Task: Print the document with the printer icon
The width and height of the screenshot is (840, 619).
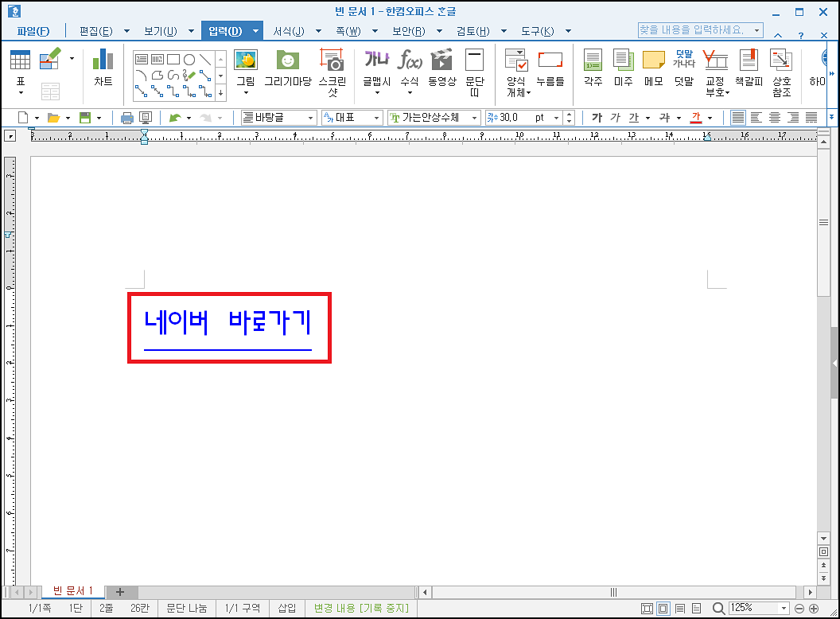Action: click(127, 118)
